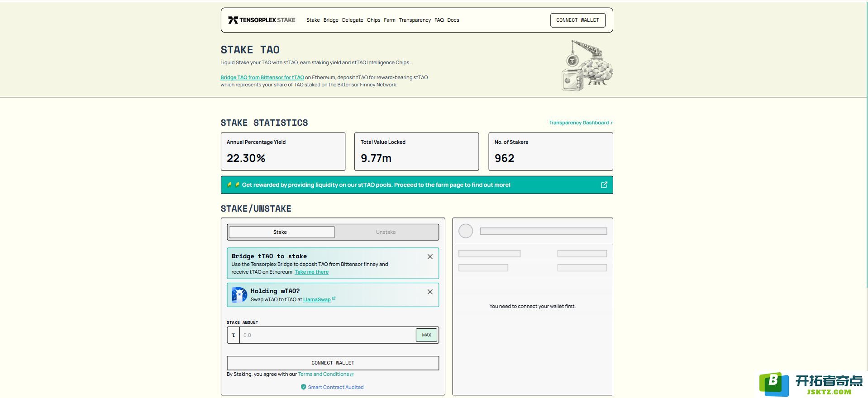
Task: Open the Smart Contract Audited link
Action: click(335, 387)
